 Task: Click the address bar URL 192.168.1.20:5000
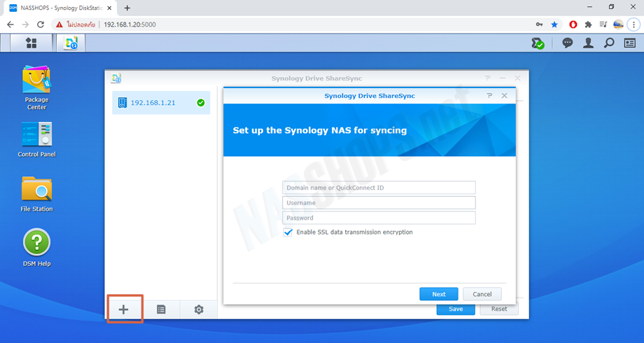point(129,24)
